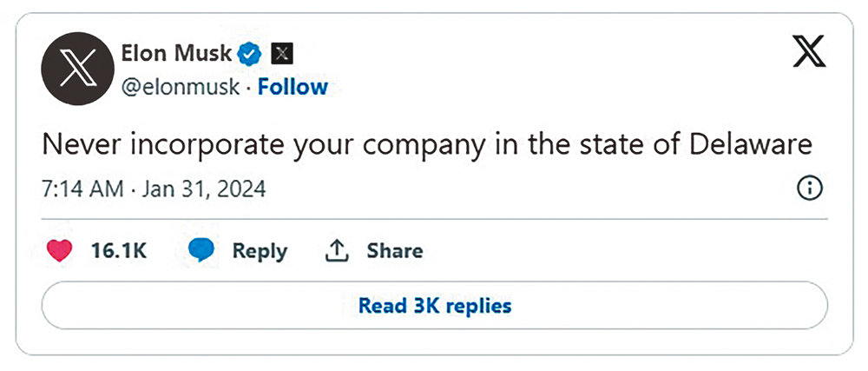Open the Read 3K replies button
868x371 pixels.
[434, 306]
